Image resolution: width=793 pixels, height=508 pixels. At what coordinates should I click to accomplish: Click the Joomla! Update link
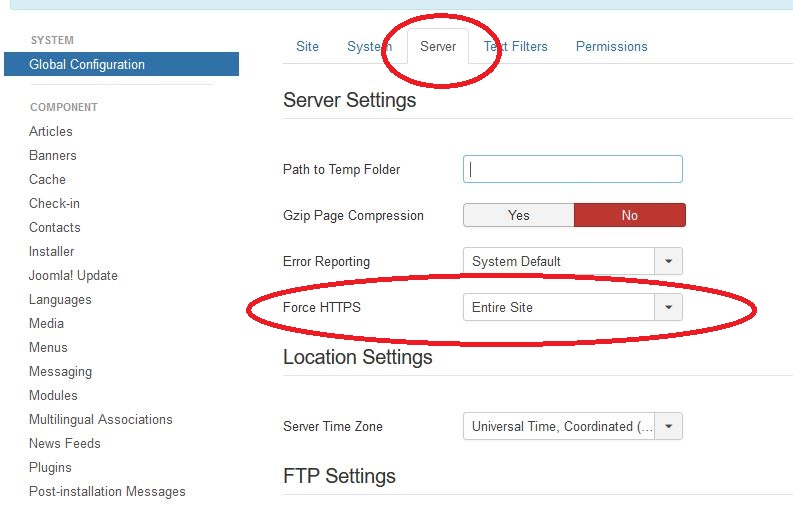pyautogui.click(x=73, y=275)
